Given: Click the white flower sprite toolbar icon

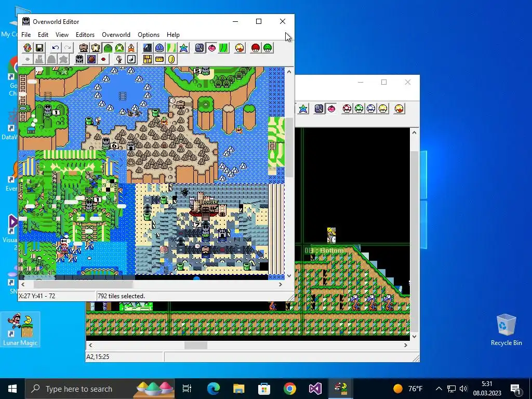Looking at the screenshot, I should point(119,59).
